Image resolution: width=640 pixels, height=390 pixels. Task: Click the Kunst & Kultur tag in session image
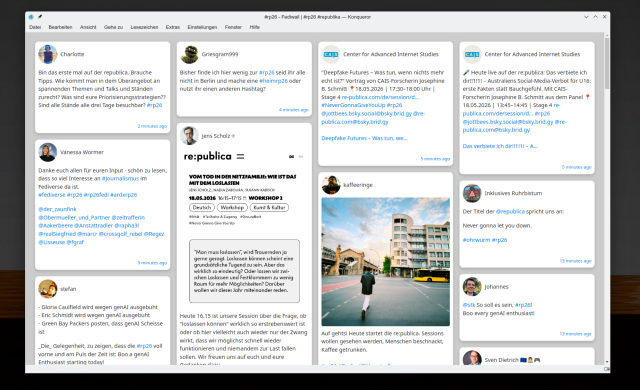269,207
